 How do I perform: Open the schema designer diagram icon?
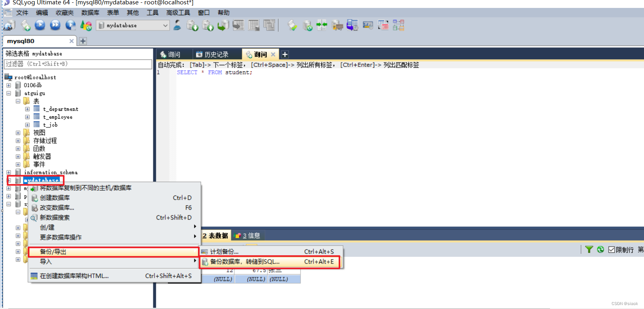click(398, 25)
